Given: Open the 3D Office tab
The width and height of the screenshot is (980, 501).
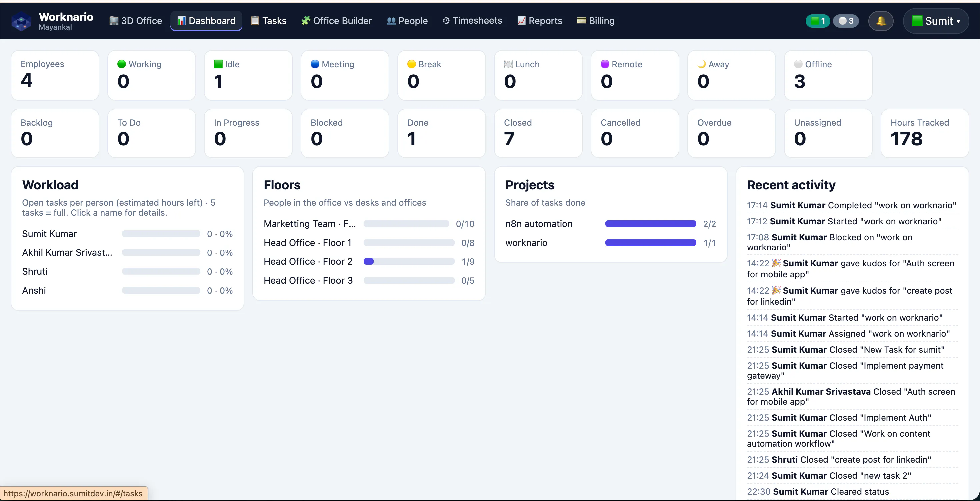Looking at the screenshot, I should (136, 21).
